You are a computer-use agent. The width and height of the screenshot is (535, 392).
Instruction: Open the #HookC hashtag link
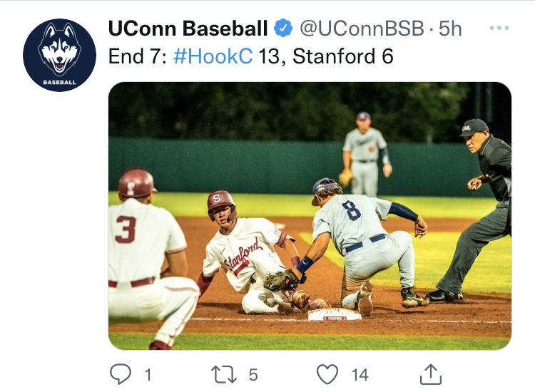point(213,56)
